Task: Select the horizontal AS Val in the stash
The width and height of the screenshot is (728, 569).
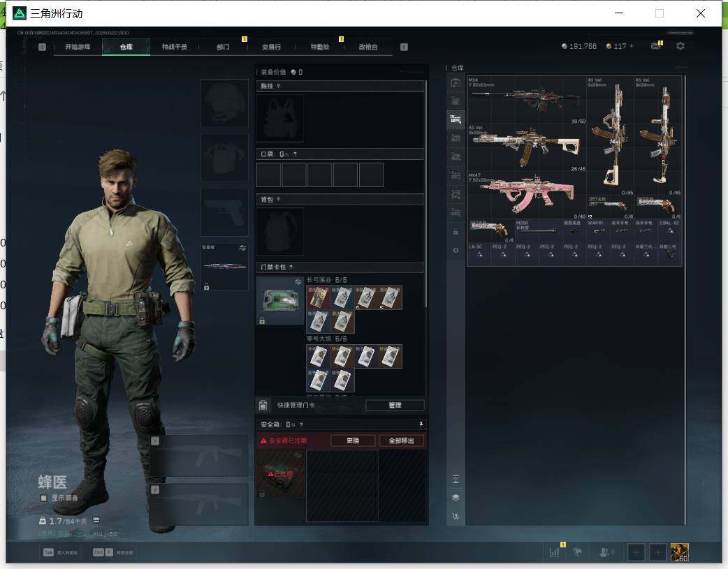Action: coord(527,147)
